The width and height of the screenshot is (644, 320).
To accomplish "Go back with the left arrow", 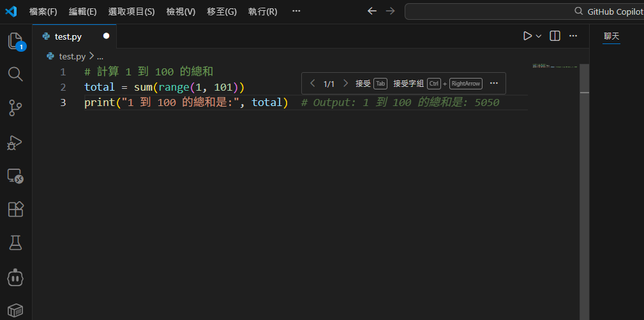I will (x=372, y=11).
